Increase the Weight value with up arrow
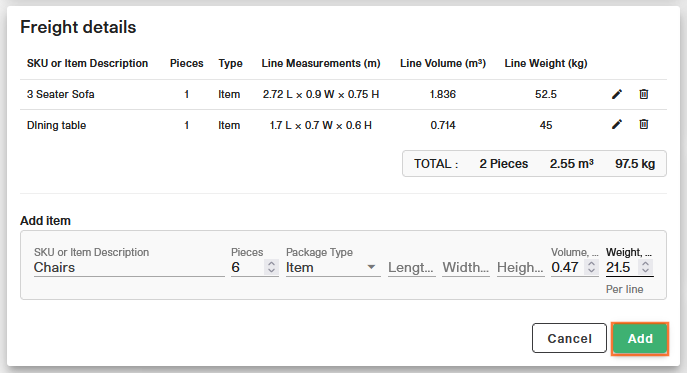687x373 pixels. point(645,263)
